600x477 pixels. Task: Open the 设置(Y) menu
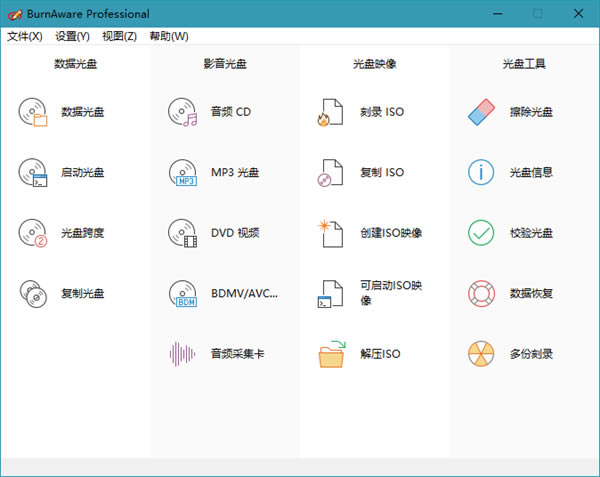pyautogui.click(x=72, y=36)
